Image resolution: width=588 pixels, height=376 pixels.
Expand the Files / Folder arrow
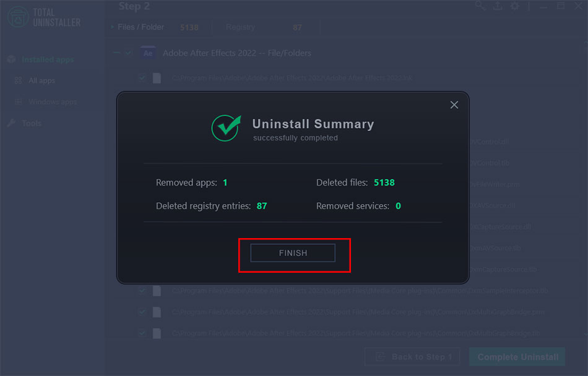112,27
